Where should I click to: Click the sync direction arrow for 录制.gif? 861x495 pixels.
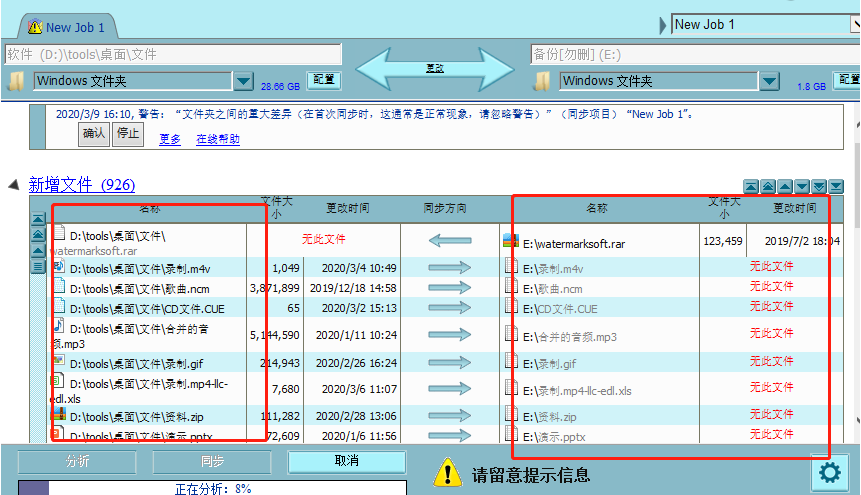(x=450, y=363)
